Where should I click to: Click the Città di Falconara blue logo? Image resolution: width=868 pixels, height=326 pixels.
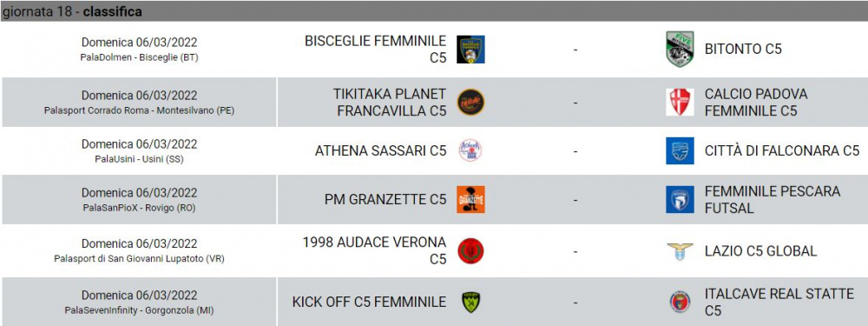(680, 150)
